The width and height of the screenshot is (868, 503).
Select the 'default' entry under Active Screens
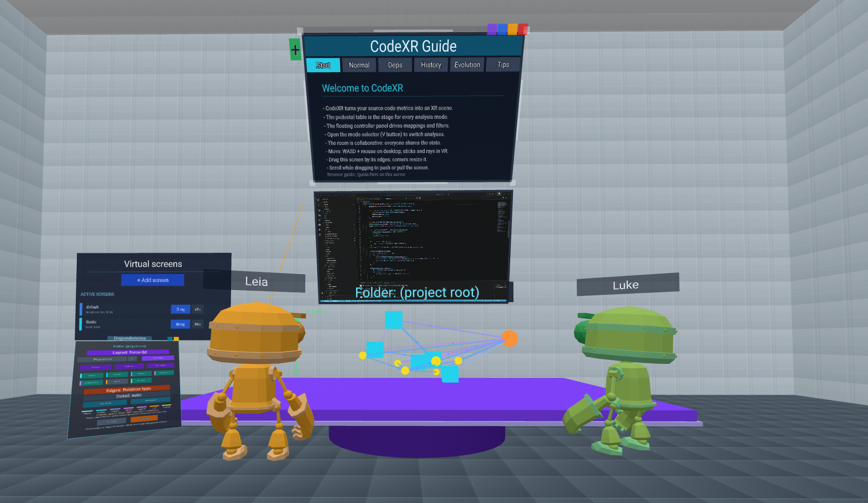[x=92, y=307]
